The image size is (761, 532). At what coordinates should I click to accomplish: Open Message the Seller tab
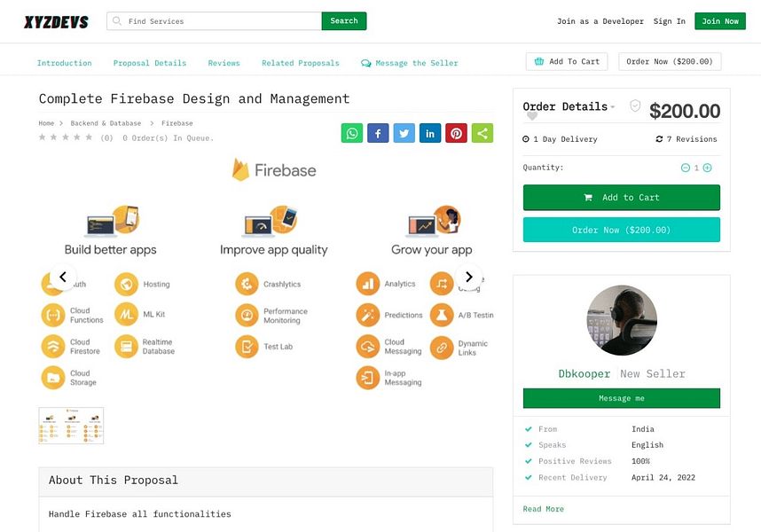tap(410, 63)
